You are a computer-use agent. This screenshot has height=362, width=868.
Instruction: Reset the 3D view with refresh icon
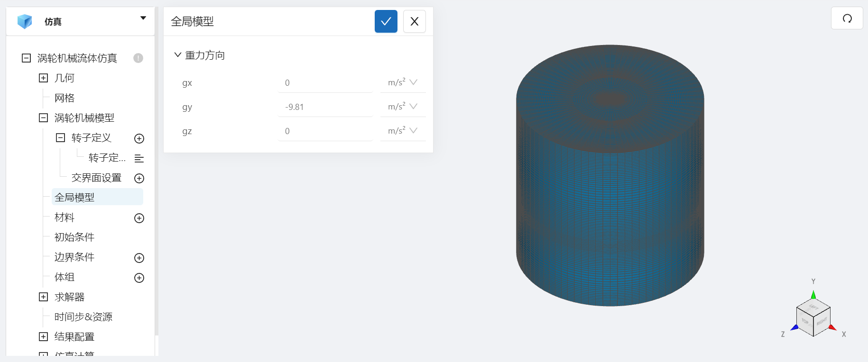[x=847, y=18]
